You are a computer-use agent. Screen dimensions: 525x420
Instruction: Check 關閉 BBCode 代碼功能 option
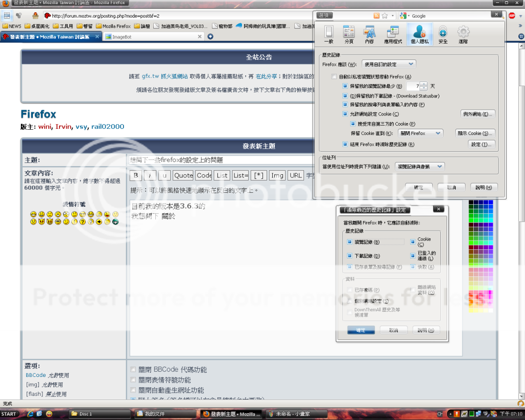(x=133, y=370)
